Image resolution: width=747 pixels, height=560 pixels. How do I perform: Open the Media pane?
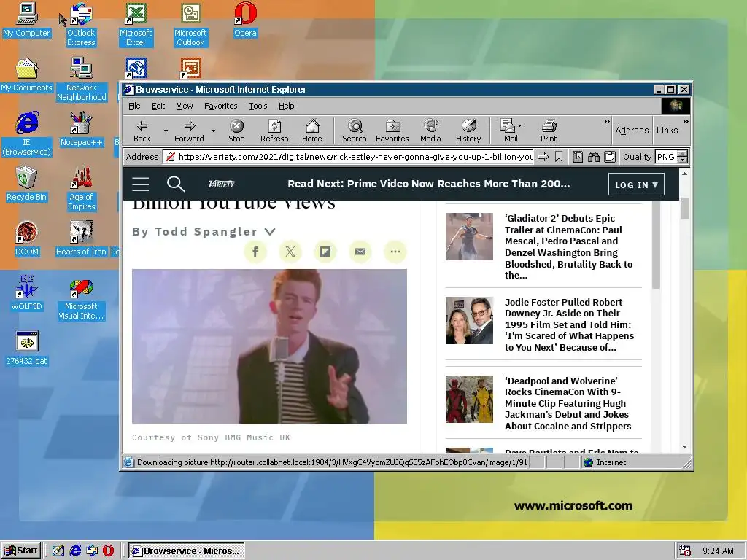coord(430,131)
